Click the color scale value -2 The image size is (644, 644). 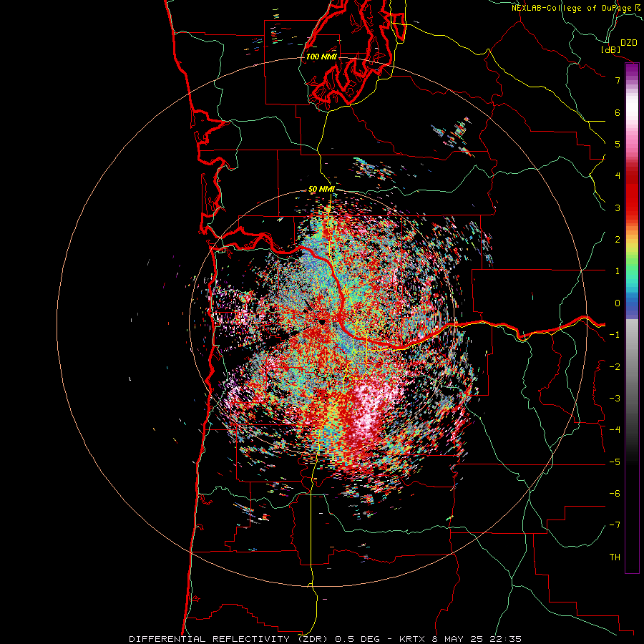pyautogui.click(x=615, y=366)
